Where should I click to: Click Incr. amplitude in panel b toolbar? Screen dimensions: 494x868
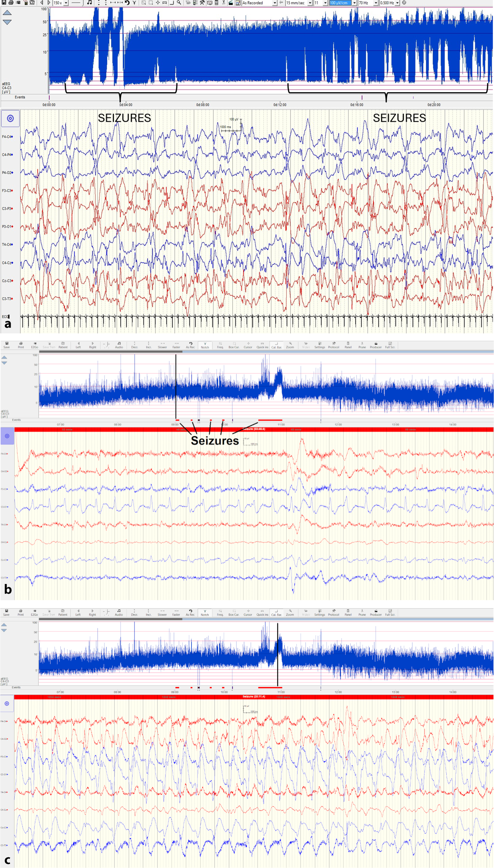148,345
